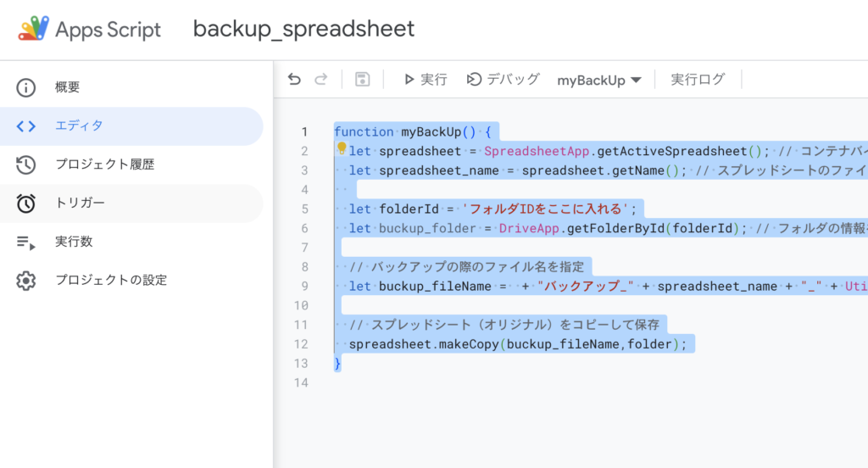Run the script with 実行 button
This screenshot has height=468, width=868.
[x=425, y=80]
